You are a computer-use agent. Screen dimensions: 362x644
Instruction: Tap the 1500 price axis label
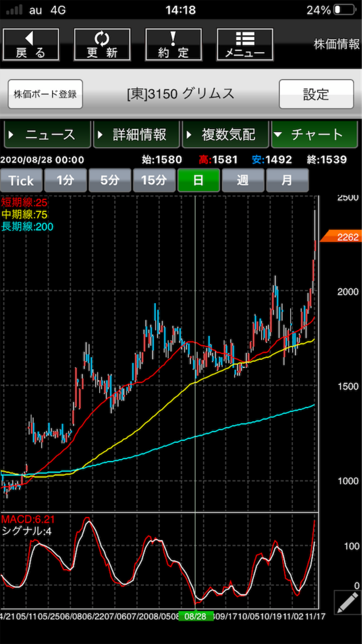click(x=348, y=387)
